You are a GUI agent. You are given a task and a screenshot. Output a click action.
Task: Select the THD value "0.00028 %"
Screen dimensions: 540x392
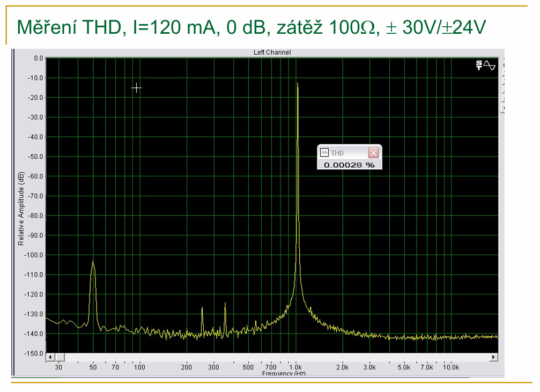(x=349, y=165)
